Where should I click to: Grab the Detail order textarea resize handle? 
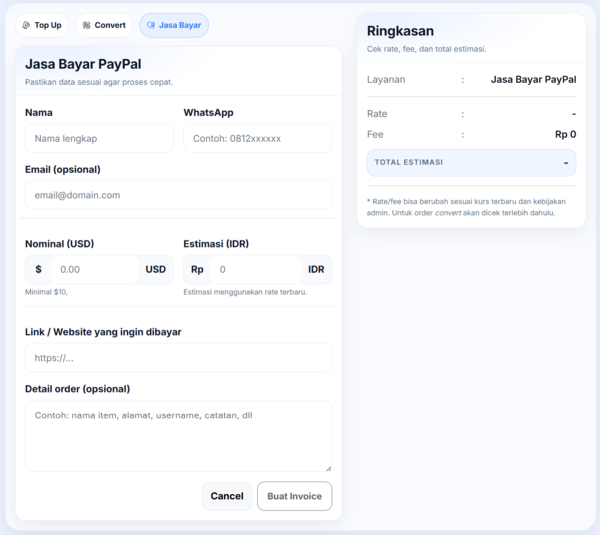[x=329, y=468]
